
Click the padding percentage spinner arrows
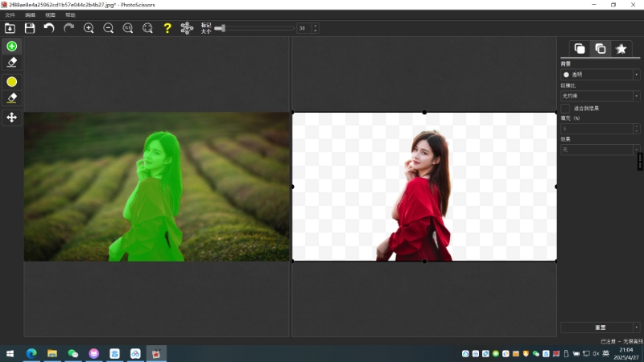(636, 129)
